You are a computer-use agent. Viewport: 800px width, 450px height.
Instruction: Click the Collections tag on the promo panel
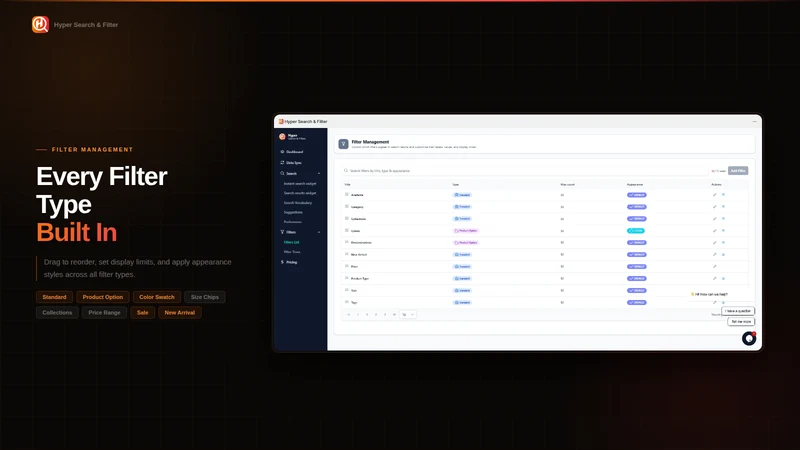pos(57,312)
